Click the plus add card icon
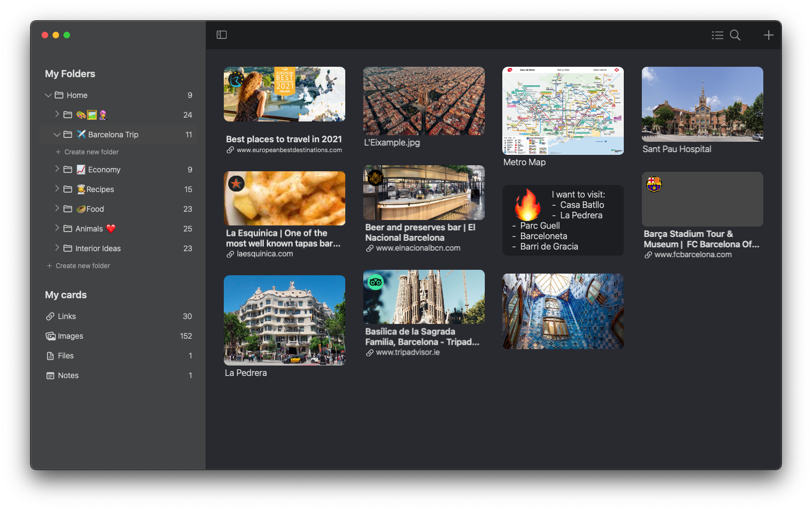 point(769,35)
